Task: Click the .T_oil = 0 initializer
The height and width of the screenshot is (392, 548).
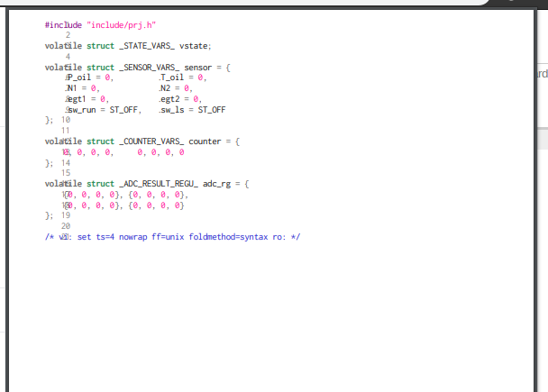Action: (180, 77)
